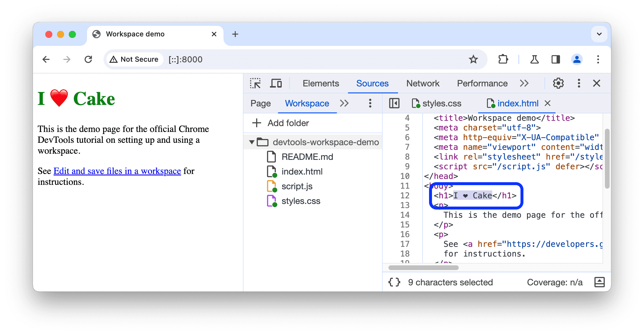This screenshot has height=335, width=644.
Task: Click the DevTools settings gear icon
Action: [x=557, y=83]
